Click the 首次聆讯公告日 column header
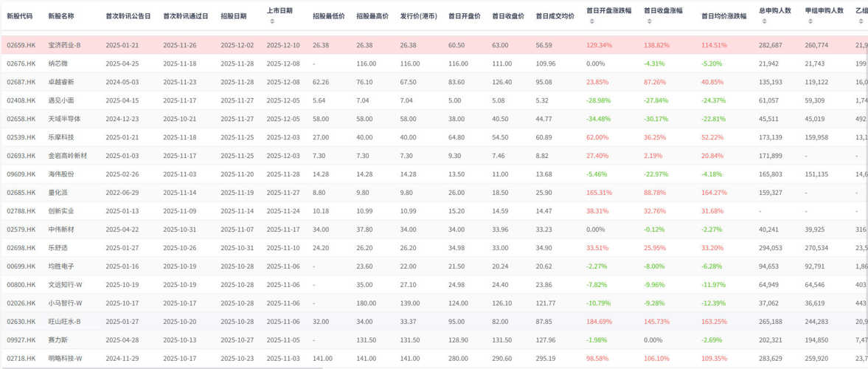This screenshot has width=868, height=369. pyautogui.click(x=128, y=17)
